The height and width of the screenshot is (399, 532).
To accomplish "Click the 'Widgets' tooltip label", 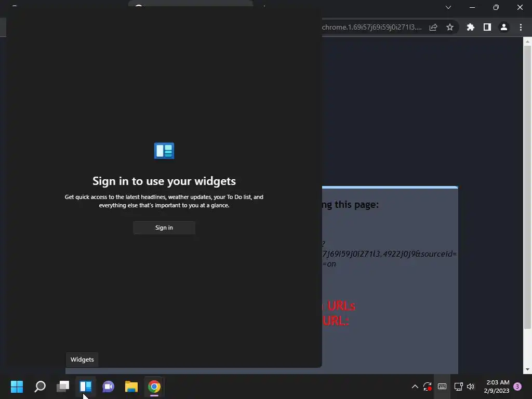I will pyautogui.click(x=82, y=360).
